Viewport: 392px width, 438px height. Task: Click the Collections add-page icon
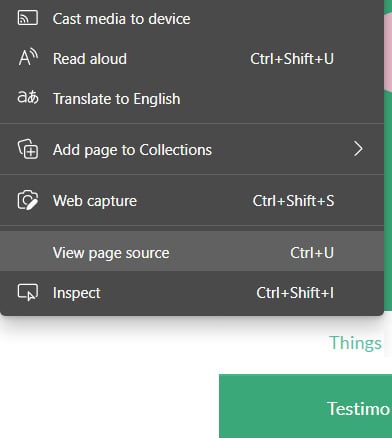click(x=28, y=149)
